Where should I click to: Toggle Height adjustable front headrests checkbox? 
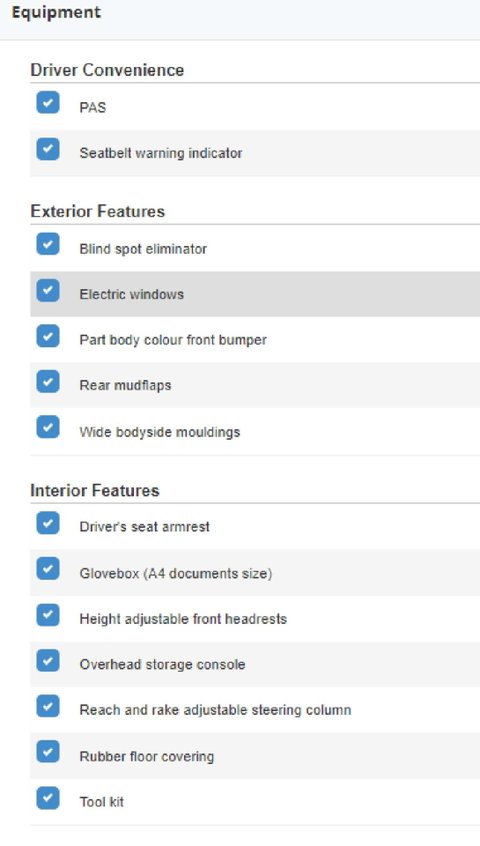48,615
